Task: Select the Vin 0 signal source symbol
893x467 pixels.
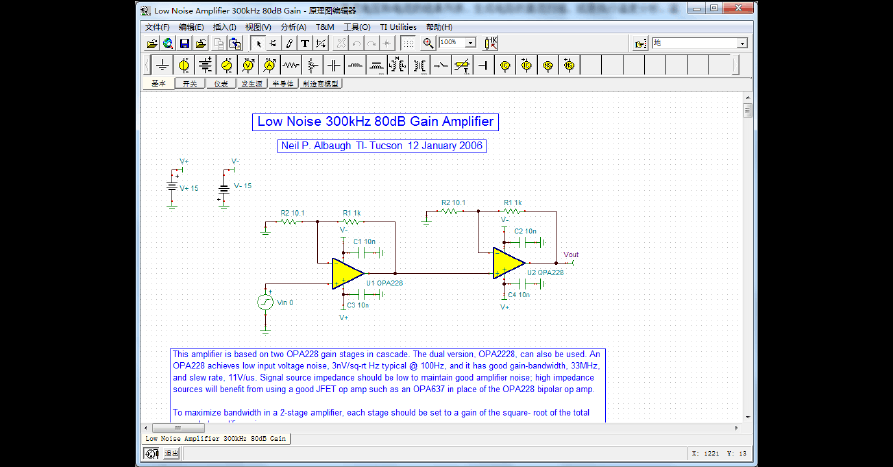Action: 265,302
